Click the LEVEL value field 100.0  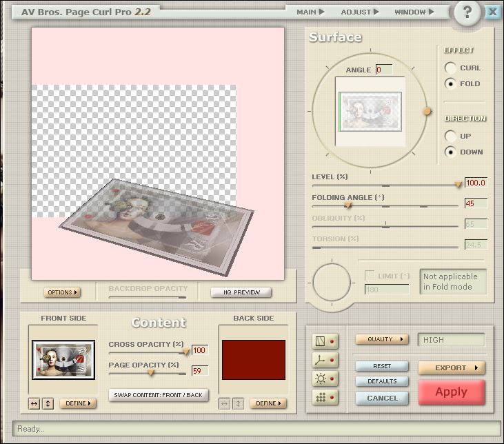point(476,183)
